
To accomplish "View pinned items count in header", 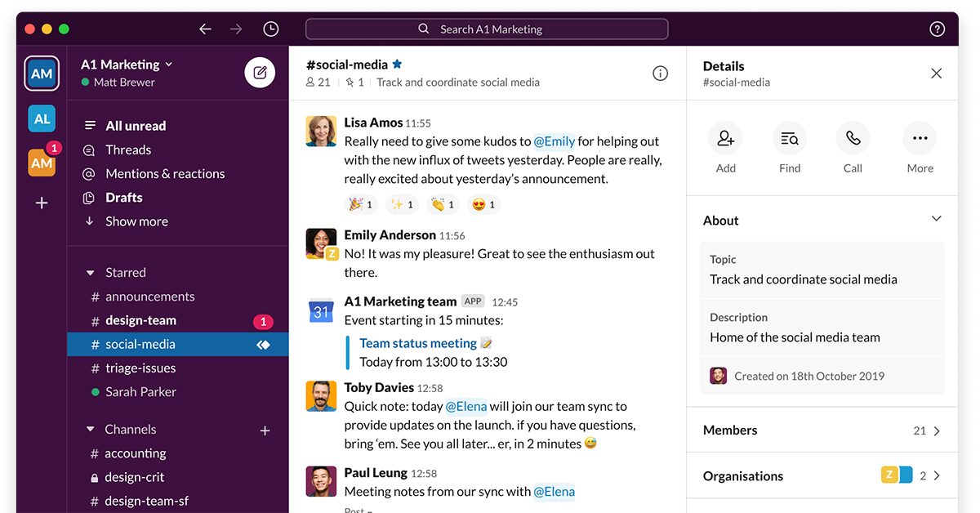I will 354,82.
